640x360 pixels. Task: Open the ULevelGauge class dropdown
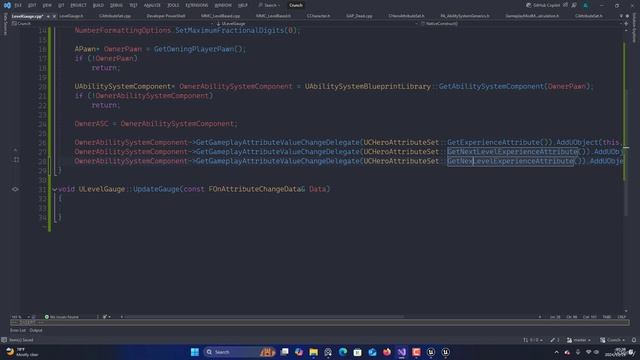(316, 24)
